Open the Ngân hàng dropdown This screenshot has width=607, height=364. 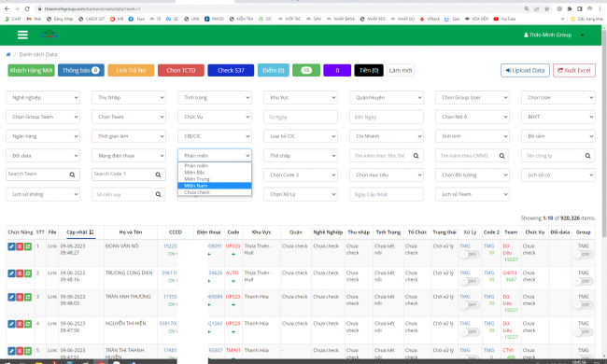[x=43, y=136]
